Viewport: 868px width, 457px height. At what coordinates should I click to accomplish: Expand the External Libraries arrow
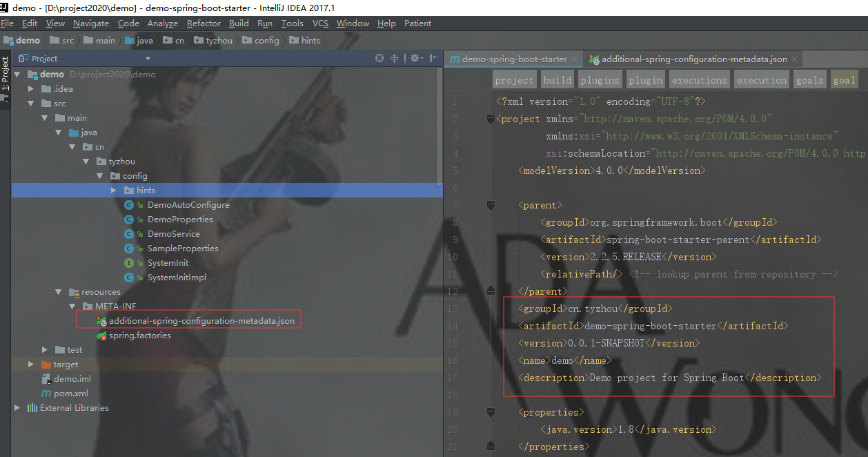point(17,408)
